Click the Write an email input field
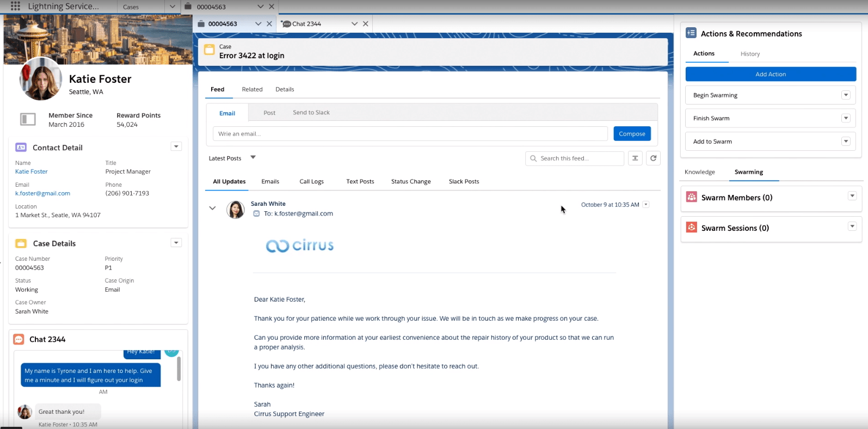Image resolution: width=868 pixels, height=429 pixels. 410,133
